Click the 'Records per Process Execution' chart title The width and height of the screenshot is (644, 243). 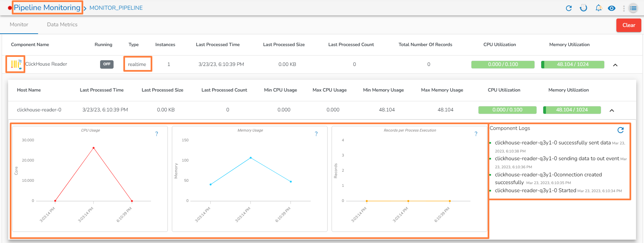(410, 130)
